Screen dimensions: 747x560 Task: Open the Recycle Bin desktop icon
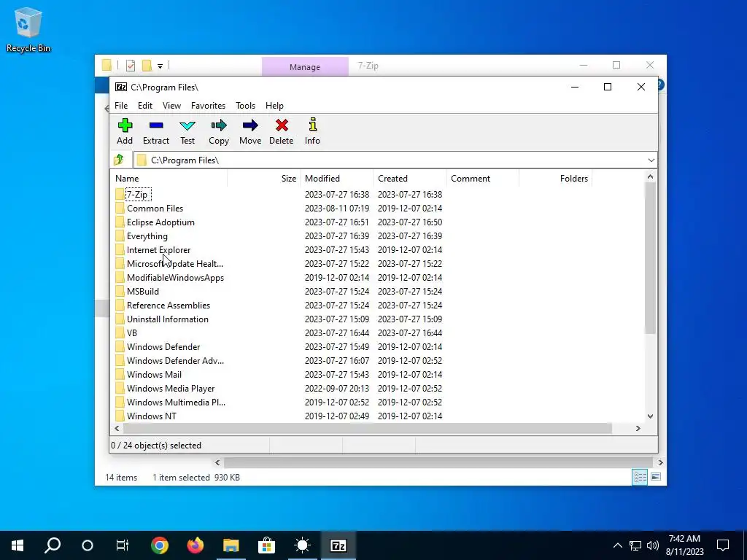click(x=28, y=29)
